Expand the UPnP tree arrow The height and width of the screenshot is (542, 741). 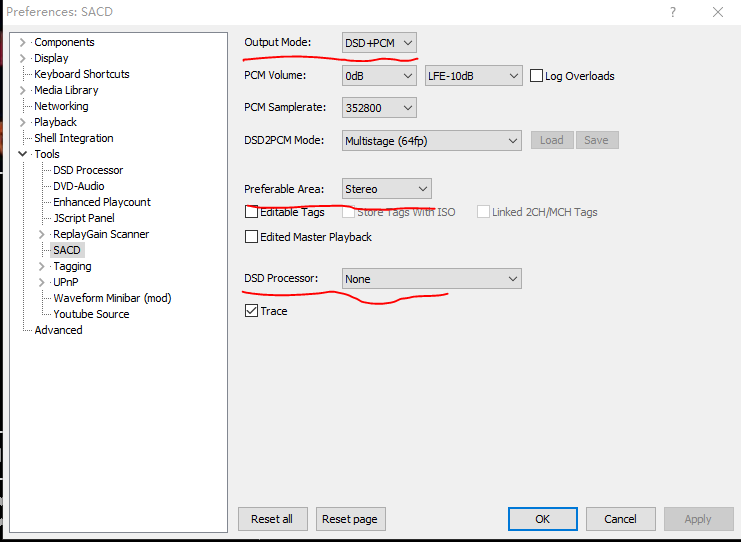pyautogui.click(x=42, y=282)
